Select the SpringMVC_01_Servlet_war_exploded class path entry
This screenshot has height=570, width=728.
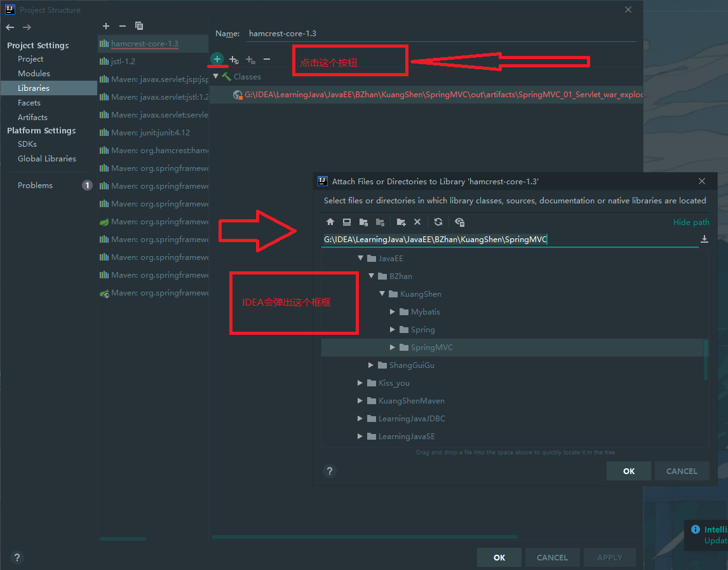pyautogui.click(x=426, y=95)
